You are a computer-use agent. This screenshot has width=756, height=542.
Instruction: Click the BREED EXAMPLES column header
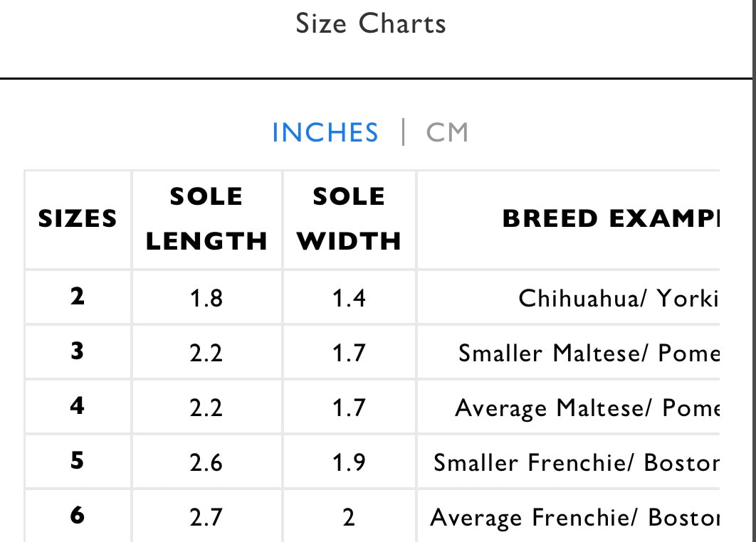[x=611, y=219]
